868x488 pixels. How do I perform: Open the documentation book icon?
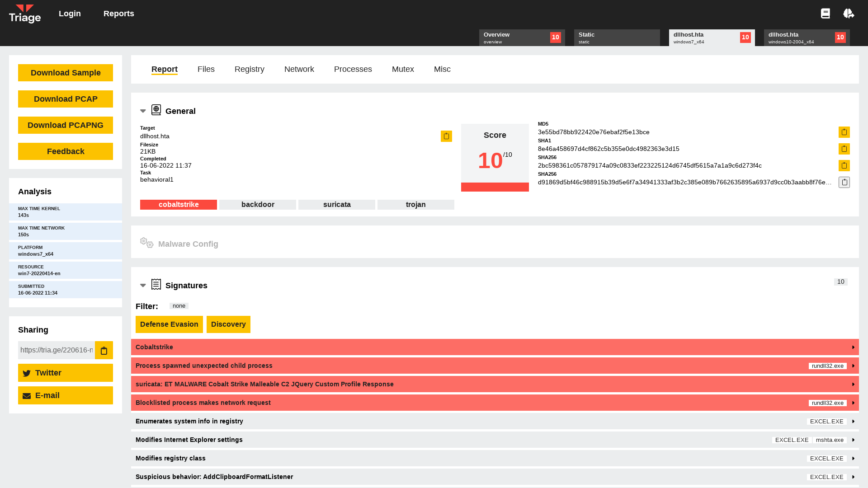click(826, 14)
